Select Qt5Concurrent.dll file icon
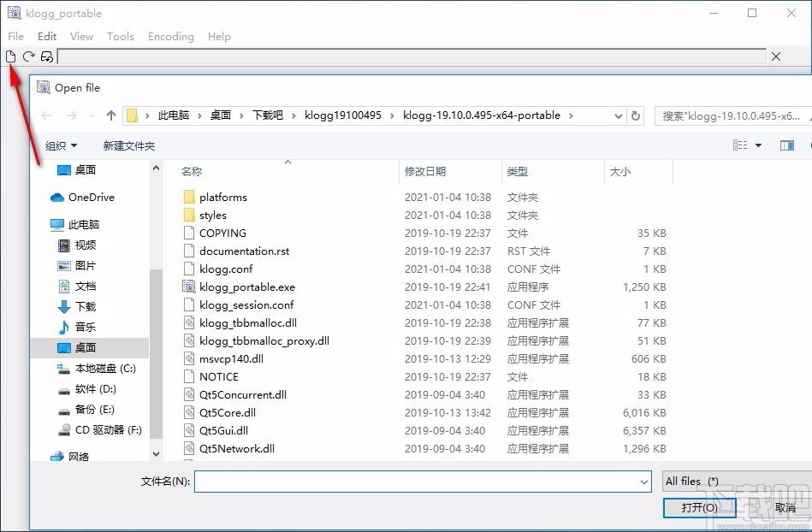This screenshot has width=812, height=532. 189,395
